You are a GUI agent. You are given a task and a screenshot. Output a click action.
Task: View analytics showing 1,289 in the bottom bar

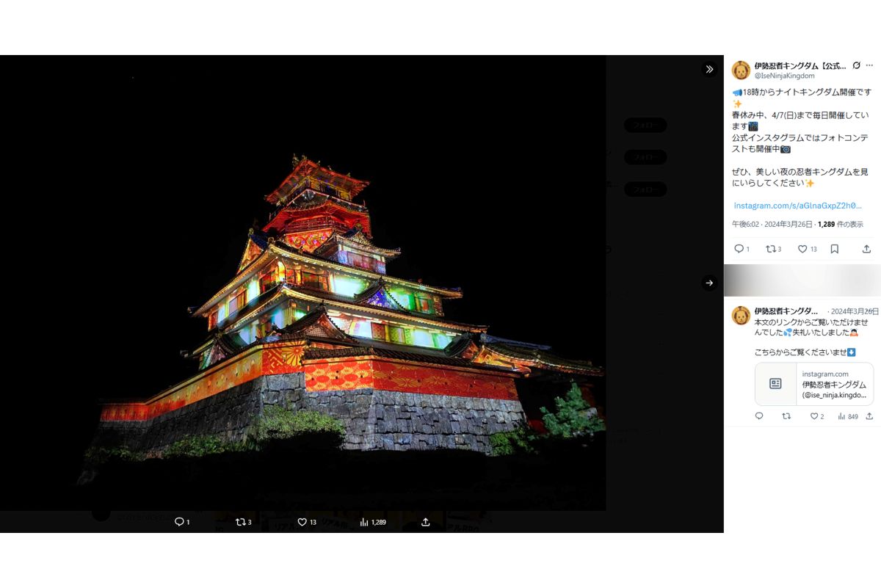click(373, 522)
